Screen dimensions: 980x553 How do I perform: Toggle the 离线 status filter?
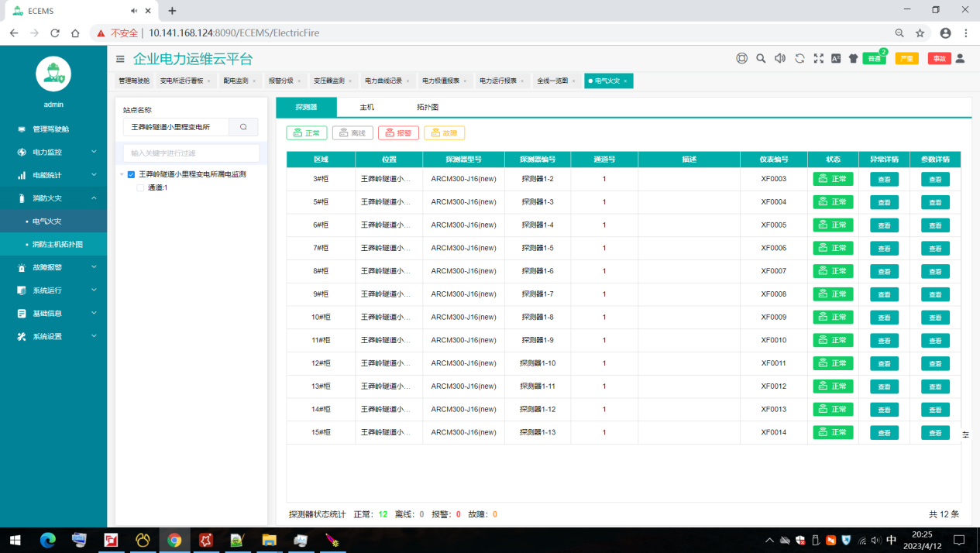click(x=352, y=133)
